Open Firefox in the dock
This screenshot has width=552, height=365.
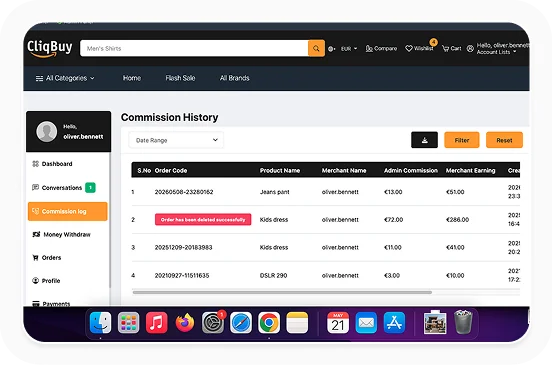click(185, 322)
